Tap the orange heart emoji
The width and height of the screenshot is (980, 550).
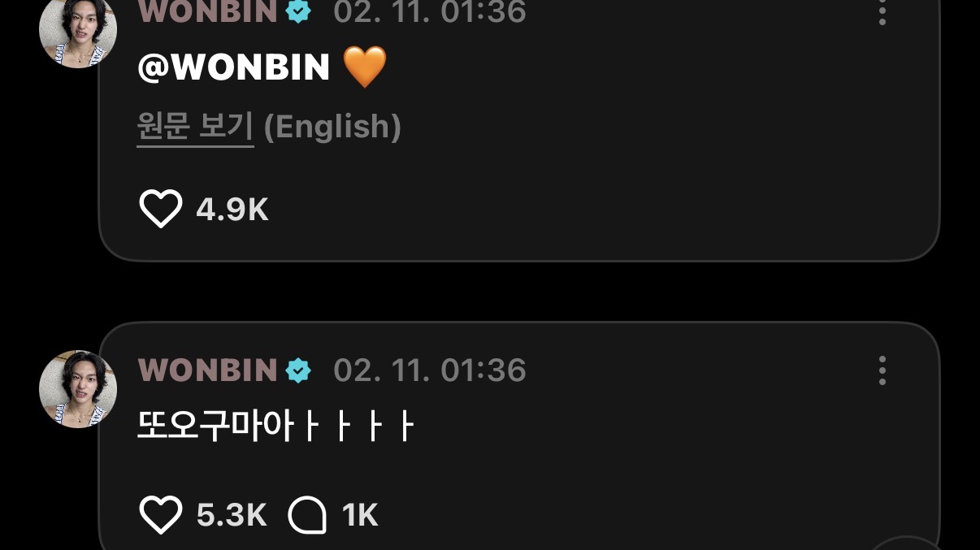pyautogui.click(x=365, y=67)
